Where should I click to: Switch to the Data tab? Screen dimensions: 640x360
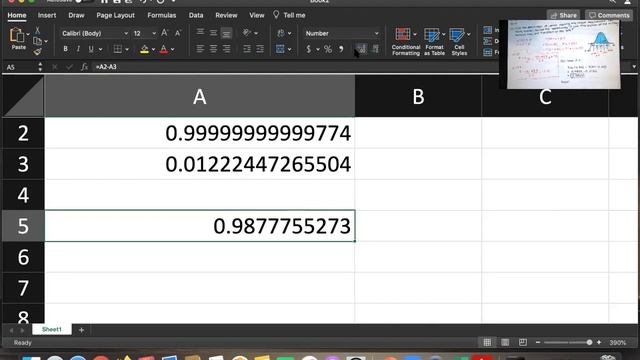[x=196, y=15]
